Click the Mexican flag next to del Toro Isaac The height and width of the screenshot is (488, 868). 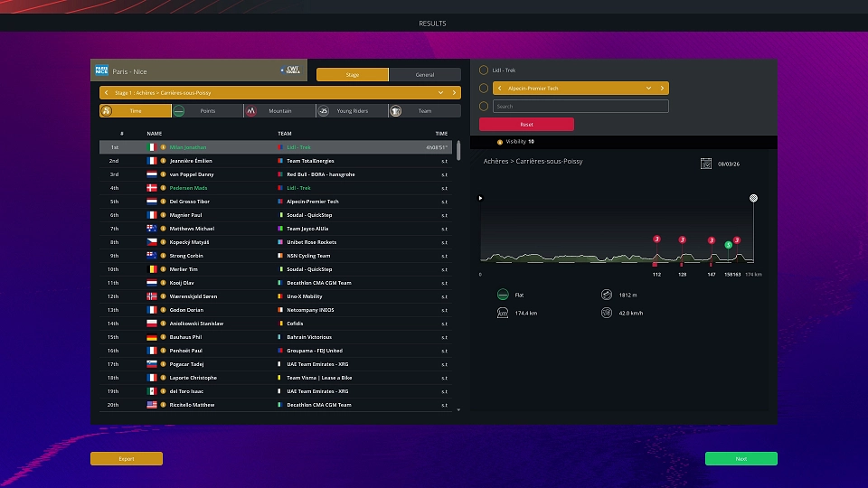(152, 391)
